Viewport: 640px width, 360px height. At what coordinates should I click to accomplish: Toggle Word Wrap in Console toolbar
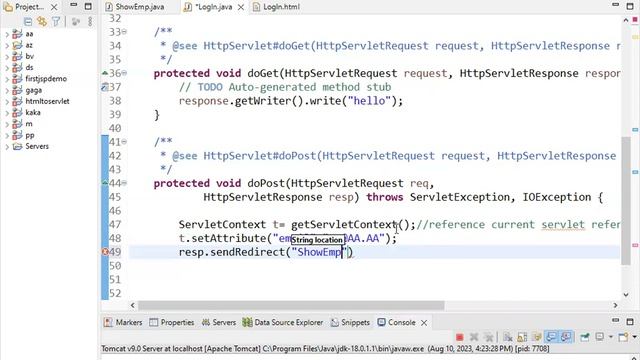point(537,337)
